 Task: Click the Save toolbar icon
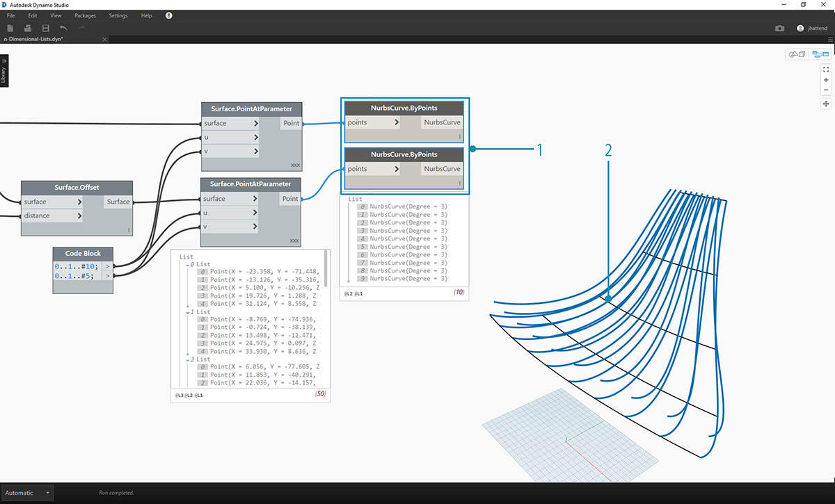46,28
